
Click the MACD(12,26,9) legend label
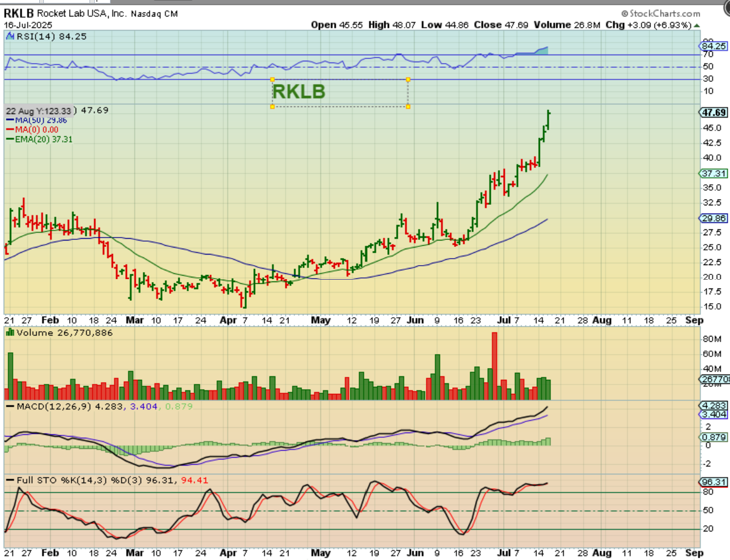tap(54, 406)
